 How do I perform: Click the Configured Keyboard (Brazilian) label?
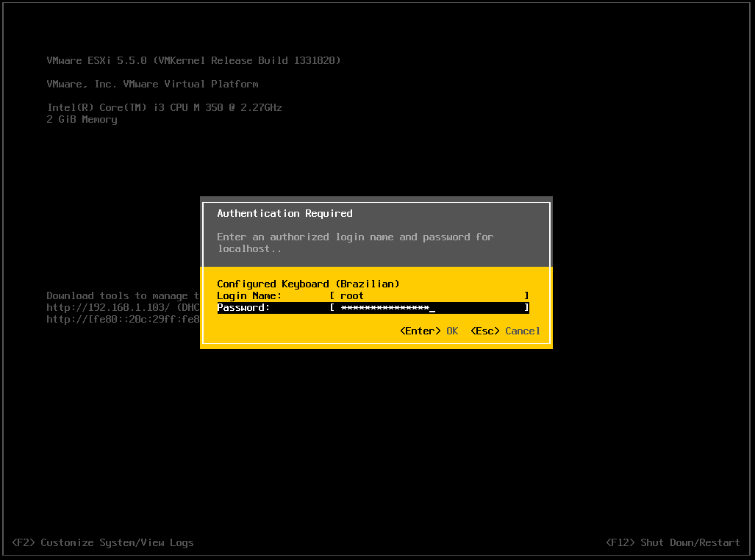point(308,284)
